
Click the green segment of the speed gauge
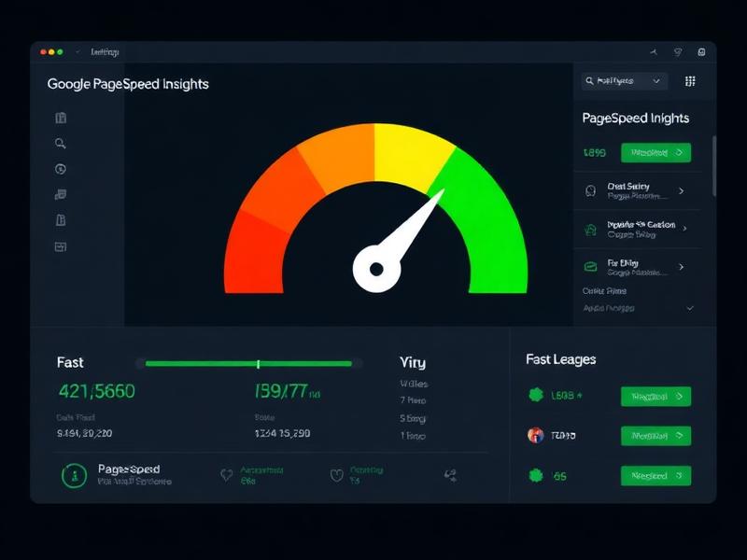[x=491, y=229]
